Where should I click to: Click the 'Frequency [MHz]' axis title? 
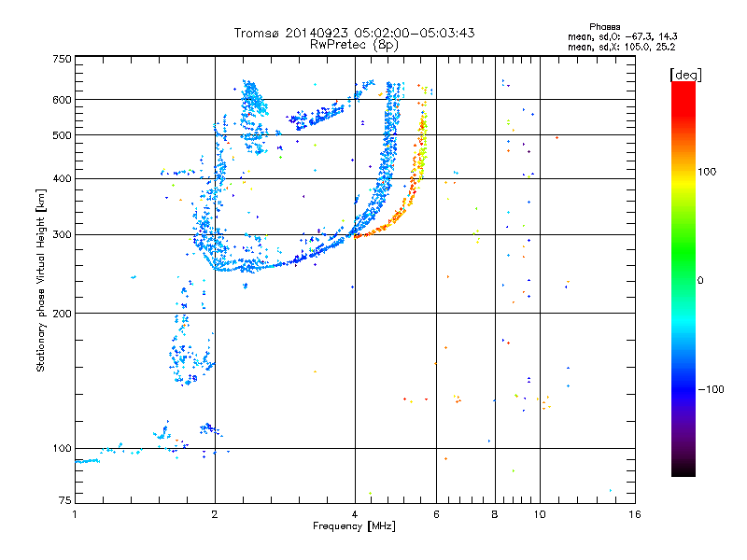pyautogui.click(x=354, y=526)
